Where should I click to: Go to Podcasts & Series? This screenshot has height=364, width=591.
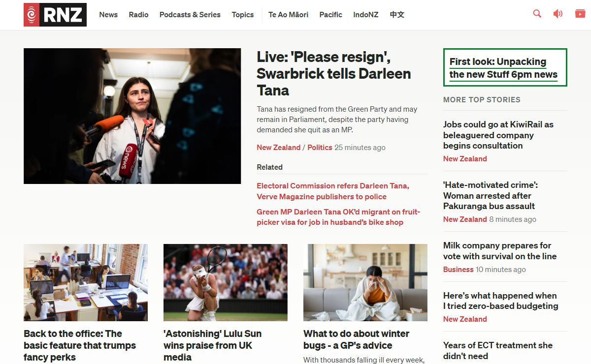point(190,15)
